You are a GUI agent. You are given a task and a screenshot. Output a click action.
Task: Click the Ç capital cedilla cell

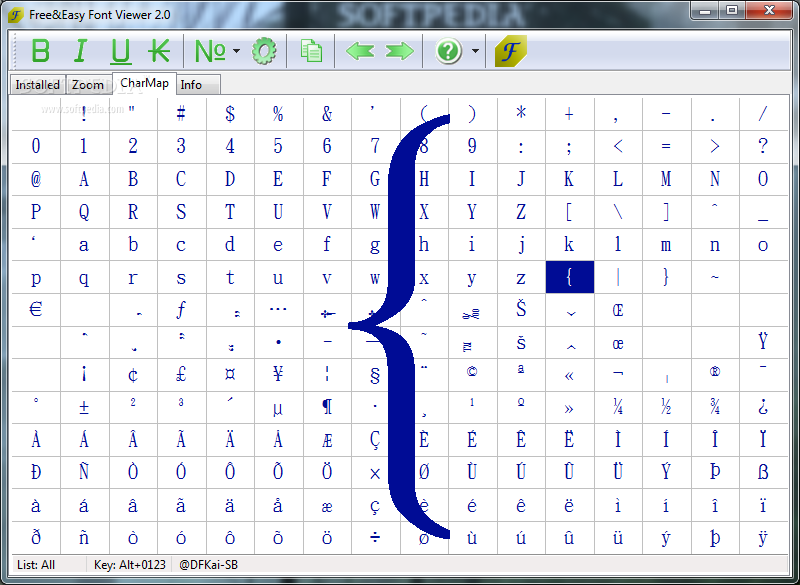pos(375,440)
